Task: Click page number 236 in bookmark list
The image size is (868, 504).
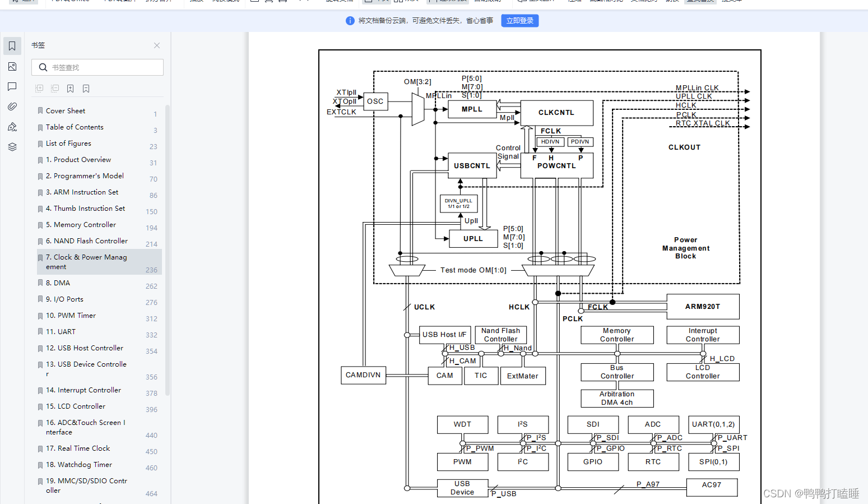Action: [x=151, y=270]
